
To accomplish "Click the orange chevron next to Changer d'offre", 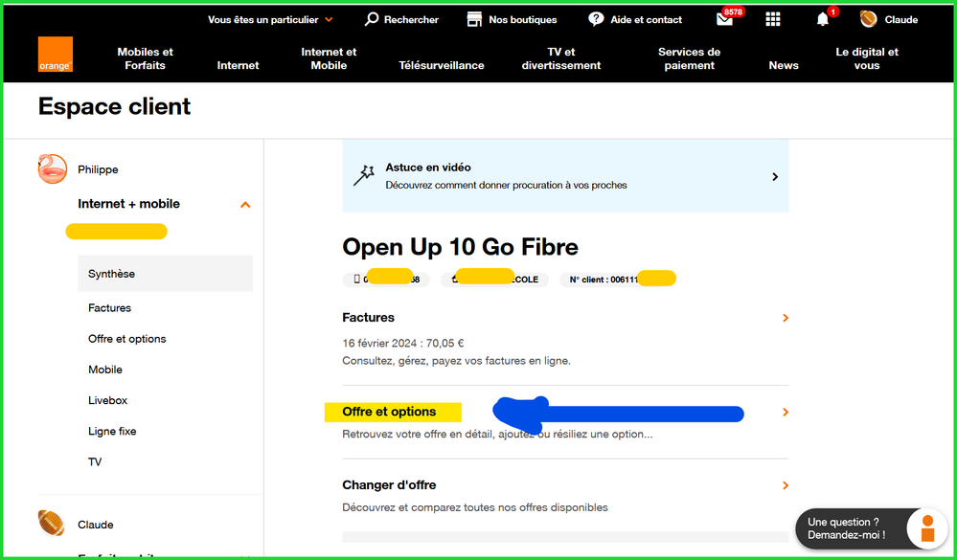I will click(786, 485).
